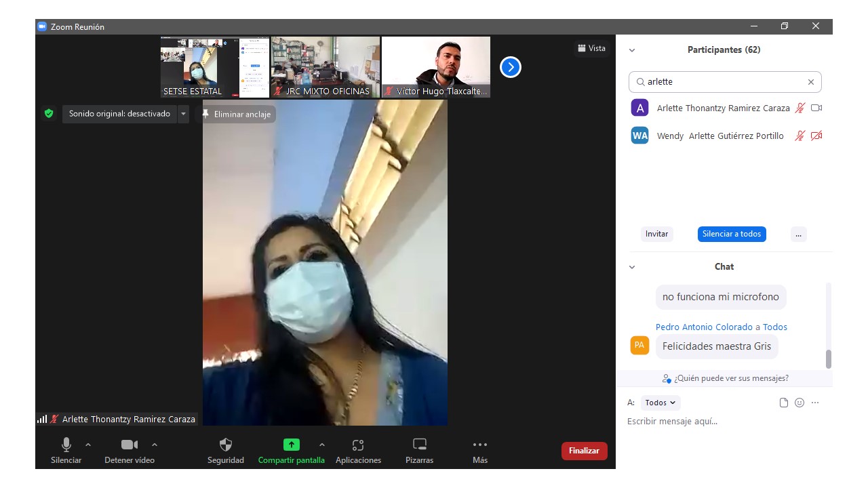868x488 pixels.
Task: Click the participant search field with 'arlette'
Action: click(x=725, y=82)
